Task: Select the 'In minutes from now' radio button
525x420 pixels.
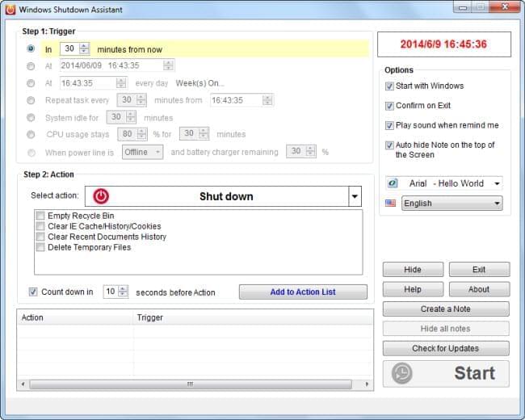Action: [x=31, y=49]
